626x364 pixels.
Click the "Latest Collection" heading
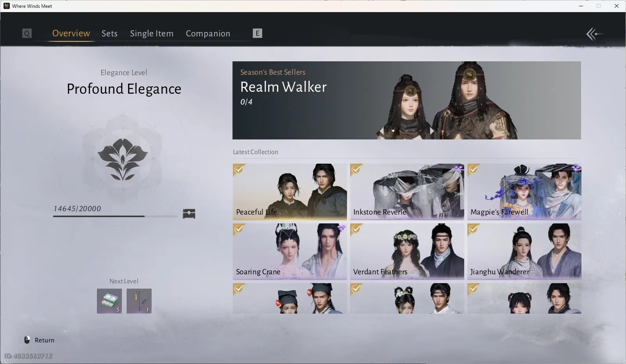pyautogui.click(x=256, y=152)
